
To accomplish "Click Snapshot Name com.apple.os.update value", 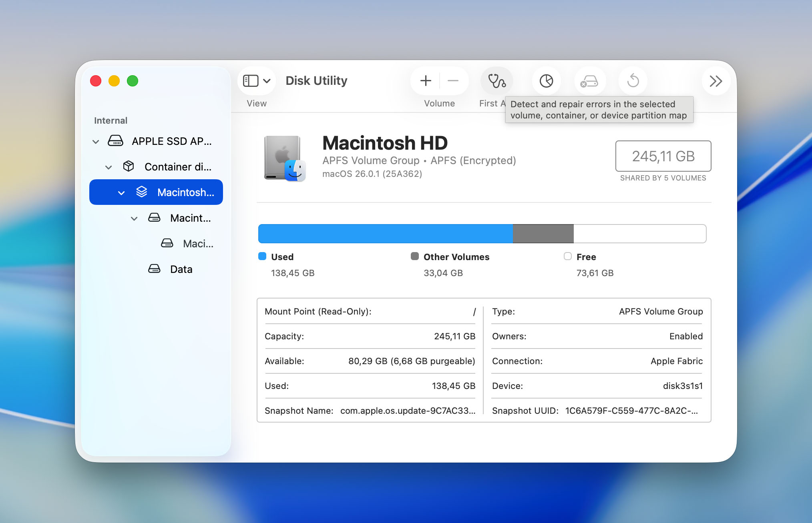I will click(408, 411).
